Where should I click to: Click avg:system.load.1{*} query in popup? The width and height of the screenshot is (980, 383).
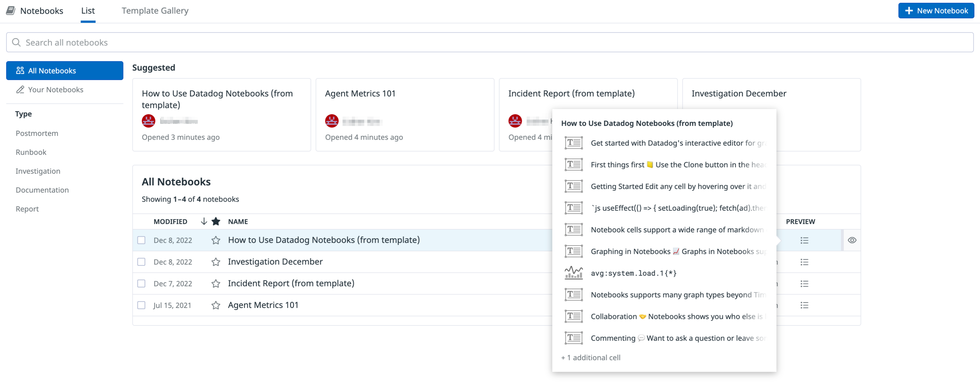pos(633,273)
